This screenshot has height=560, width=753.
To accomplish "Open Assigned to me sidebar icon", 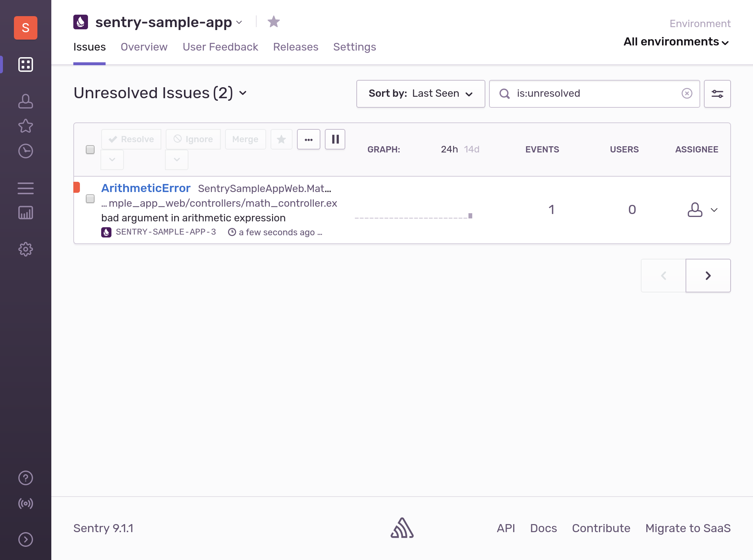I will [26, 101].
